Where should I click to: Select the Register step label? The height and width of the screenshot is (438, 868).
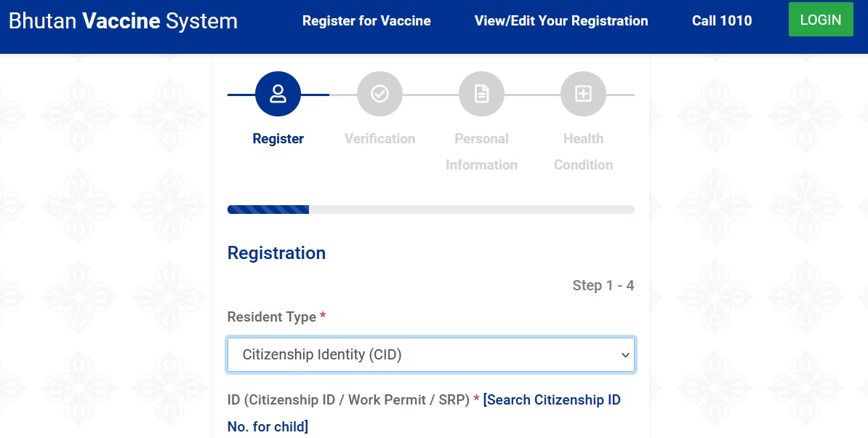[x=278, y=138]
